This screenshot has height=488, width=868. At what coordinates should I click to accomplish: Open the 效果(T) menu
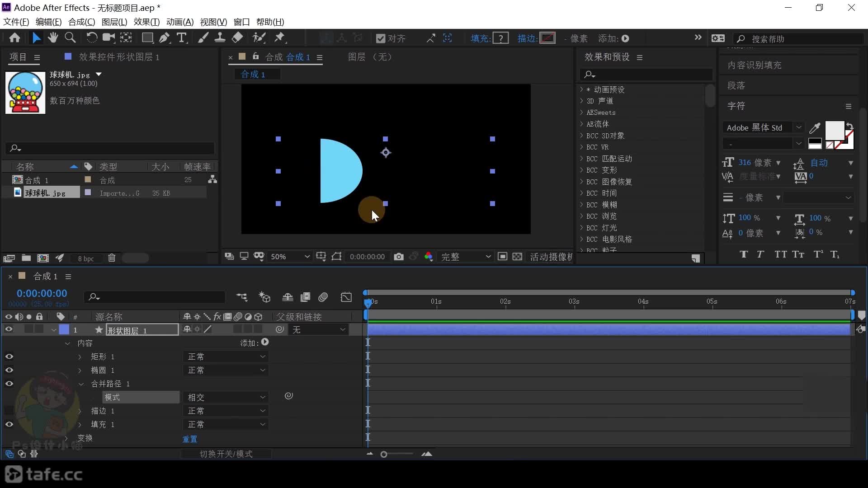pos(146,22)
